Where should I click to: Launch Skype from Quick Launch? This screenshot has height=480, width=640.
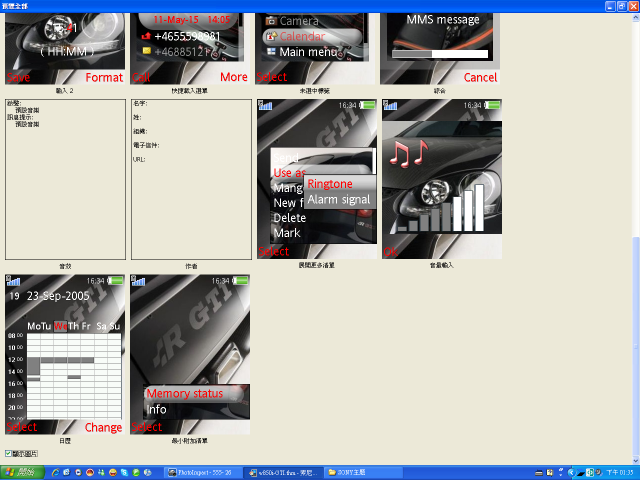(x=124, y=473)
